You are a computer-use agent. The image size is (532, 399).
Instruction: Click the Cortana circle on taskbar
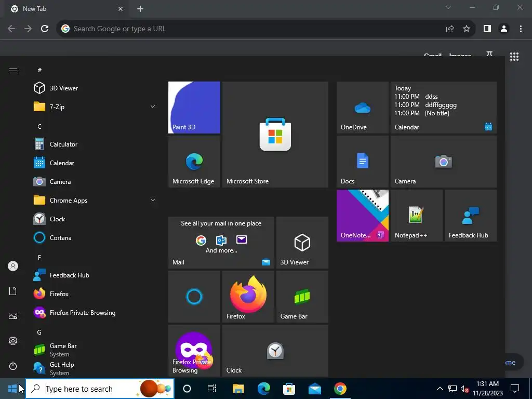[187, 389]
